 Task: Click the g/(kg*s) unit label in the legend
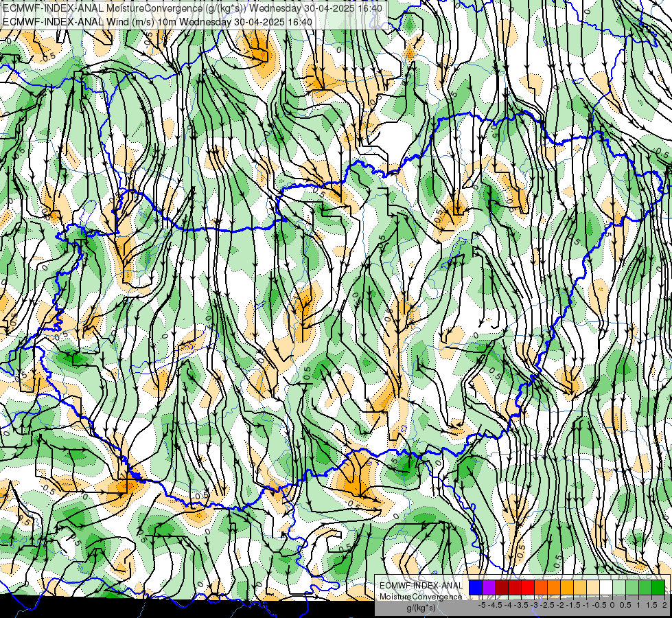click(421, 608)
